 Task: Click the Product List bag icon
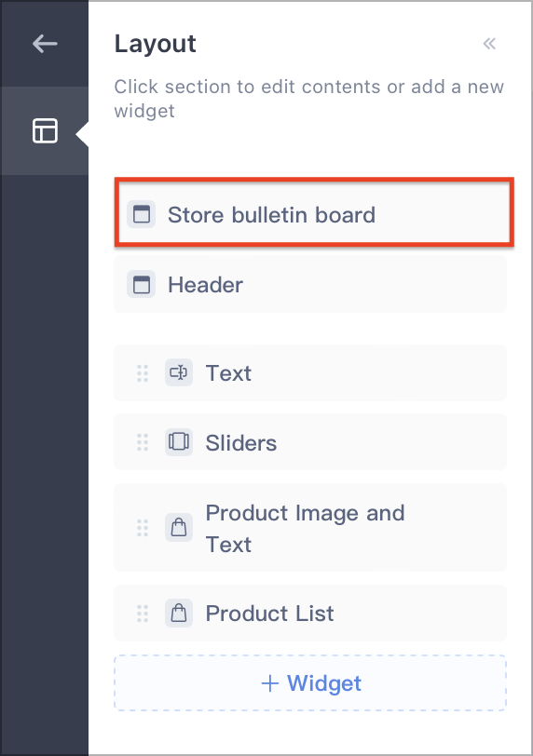tap(179, 614)
